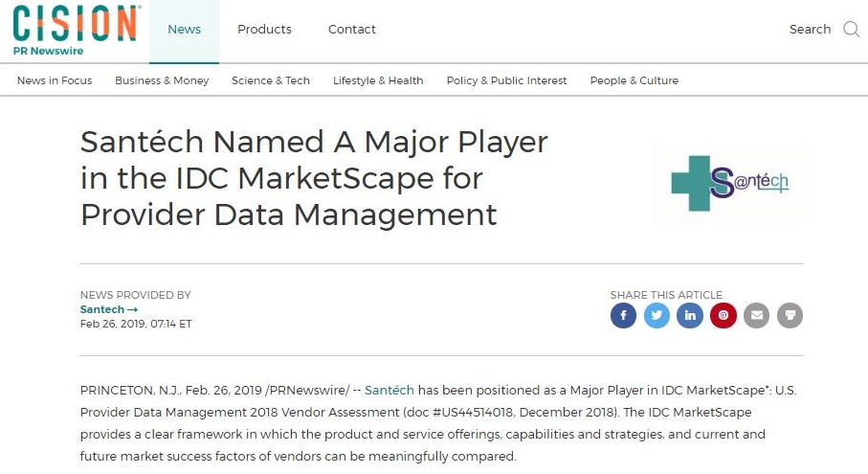Open People & Culture section
This screenshot has width=868, height=474.
tap(634, 80)
